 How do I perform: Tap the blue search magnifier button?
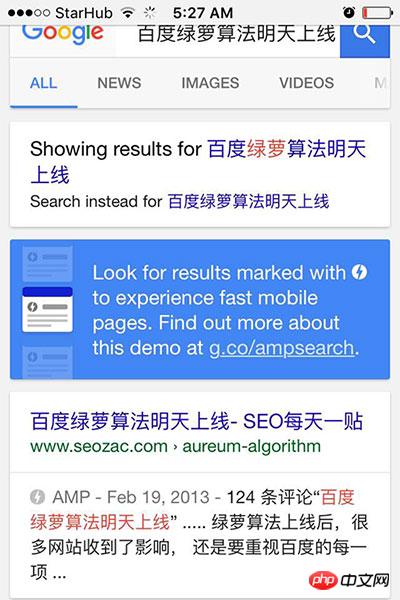pyautogui.click(x=365, y=41)
